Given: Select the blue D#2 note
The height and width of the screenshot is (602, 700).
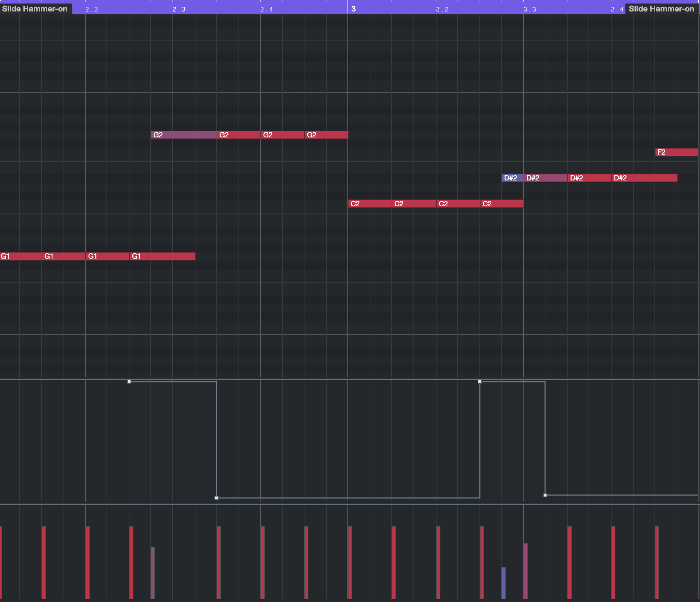Looking at the screenshot, I should point(512,178).
